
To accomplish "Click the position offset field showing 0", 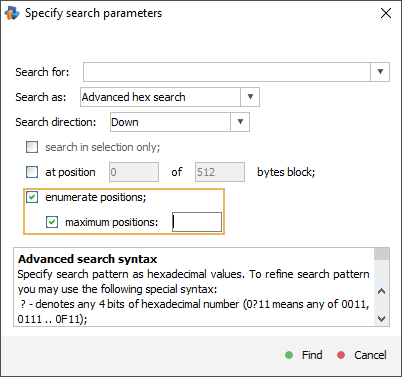I will coord(134,172).
